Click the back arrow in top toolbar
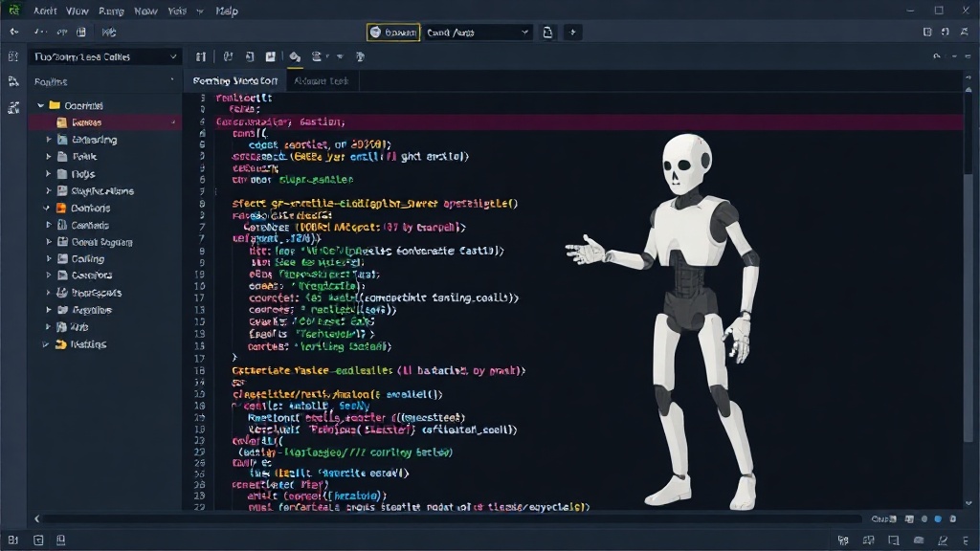The height and width of the screenshot is (551, 980). (13, 32)
